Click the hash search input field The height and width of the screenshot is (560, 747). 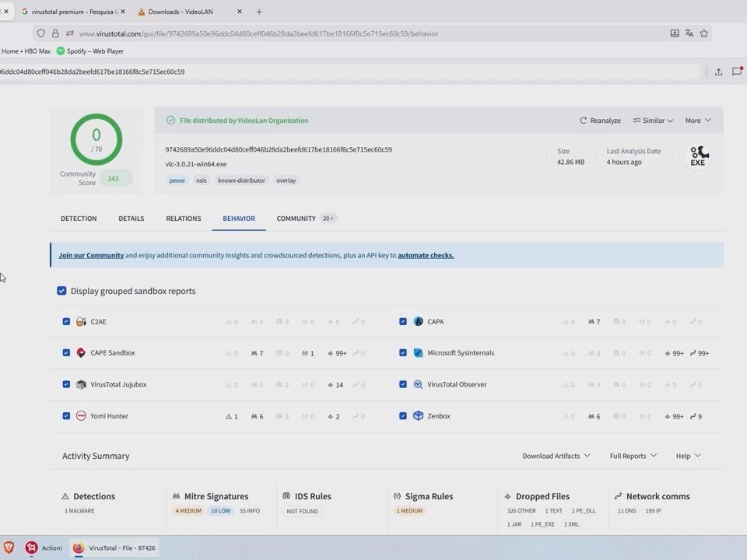tap(350, 72)
